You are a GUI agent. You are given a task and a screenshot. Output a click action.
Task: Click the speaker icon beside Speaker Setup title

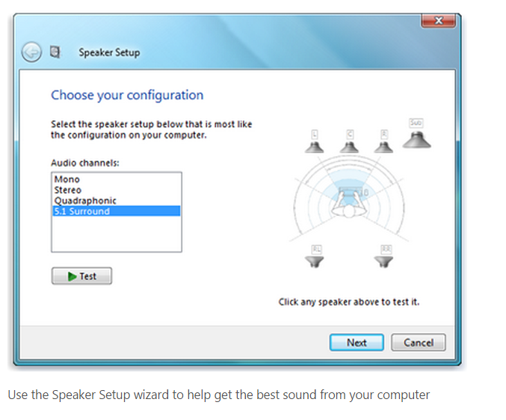[x=55, y=52]
